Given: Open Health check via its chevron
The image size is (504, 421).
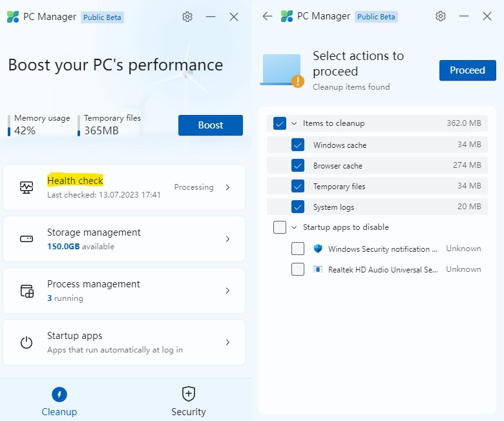Looking at the screenshot, I should tap(227, 187).
